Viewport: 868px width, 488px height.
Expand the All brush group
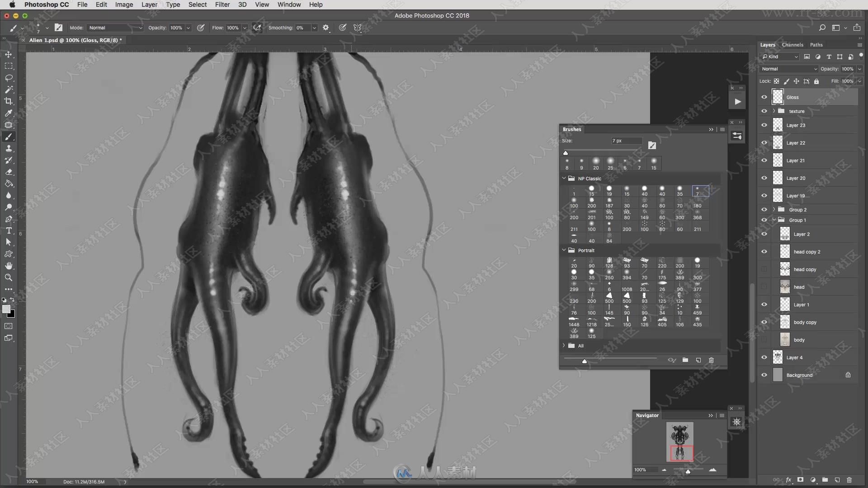(x=564, y=346)
